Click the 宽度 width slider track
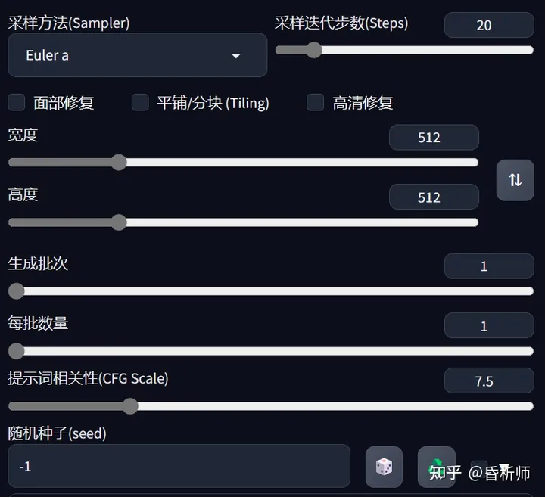Viewport: 546px width, 498px height. point(243,162)
